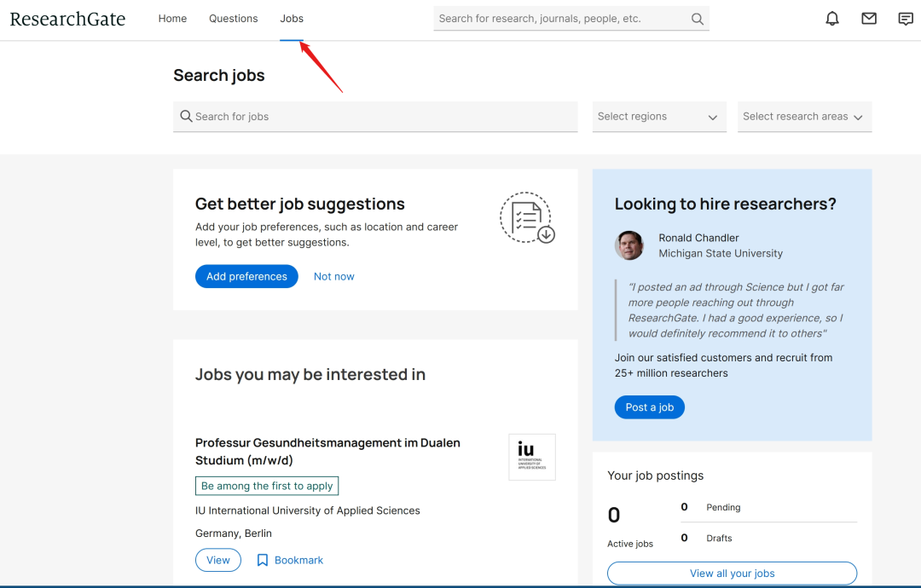Bookmark the Professur Gesundheitsmanagement job
Screen dimensions: 921x588
(290, 561)
